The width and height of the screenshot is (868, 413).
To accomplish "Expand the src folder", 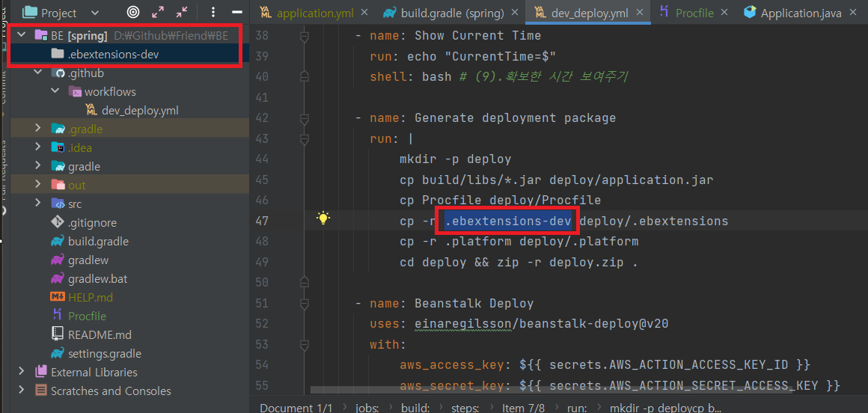I will [x=37, y=204].
